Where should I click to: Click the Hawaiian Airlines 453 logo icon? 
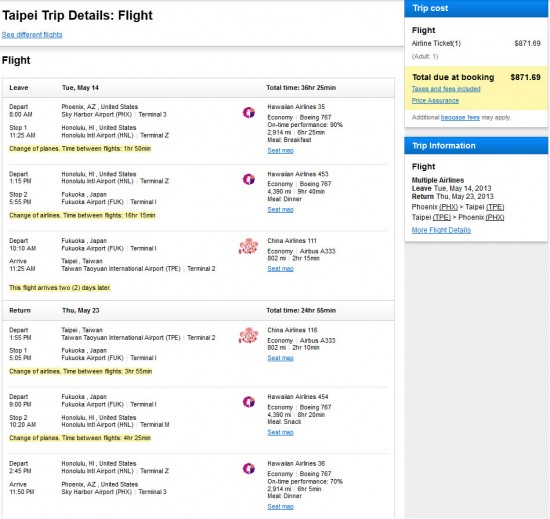249,179
